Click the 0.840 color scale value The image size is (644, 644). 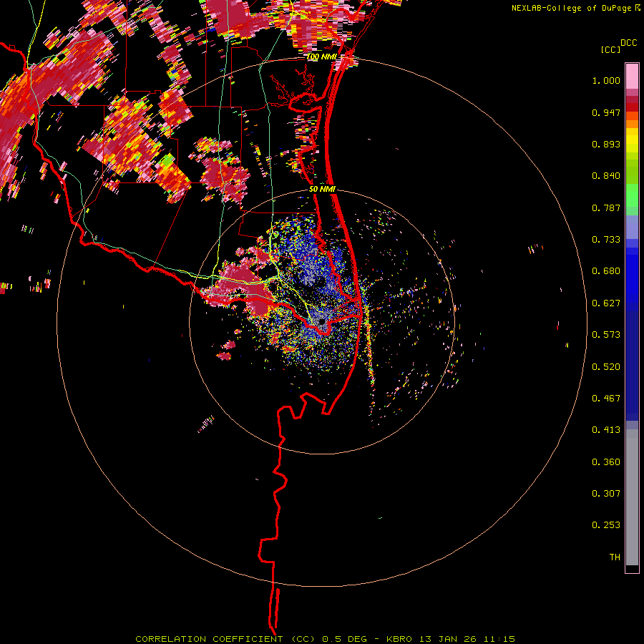coord(606,176)
